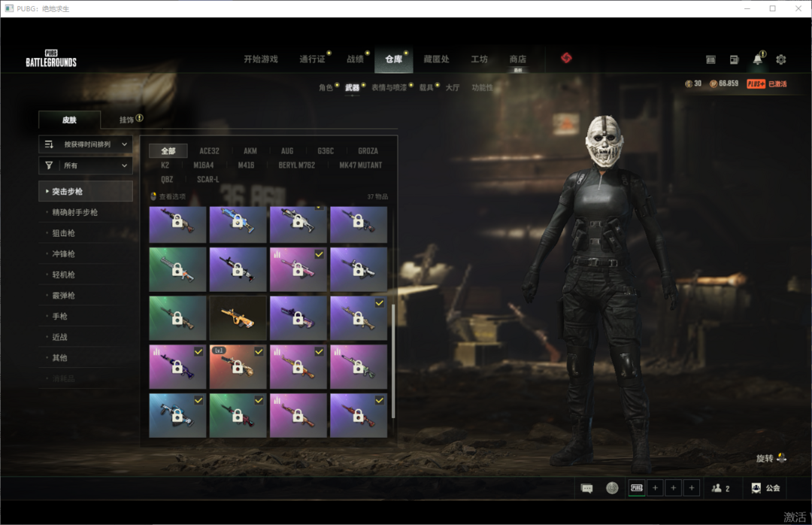
Task: Expand the 狙击枪 category
Action: coord(86,232)
